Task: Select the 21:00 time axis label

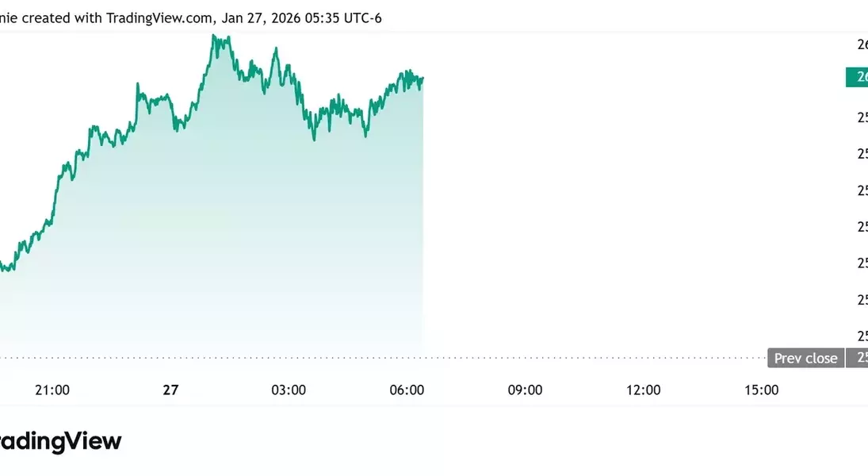Action: (x=52, y=390)
